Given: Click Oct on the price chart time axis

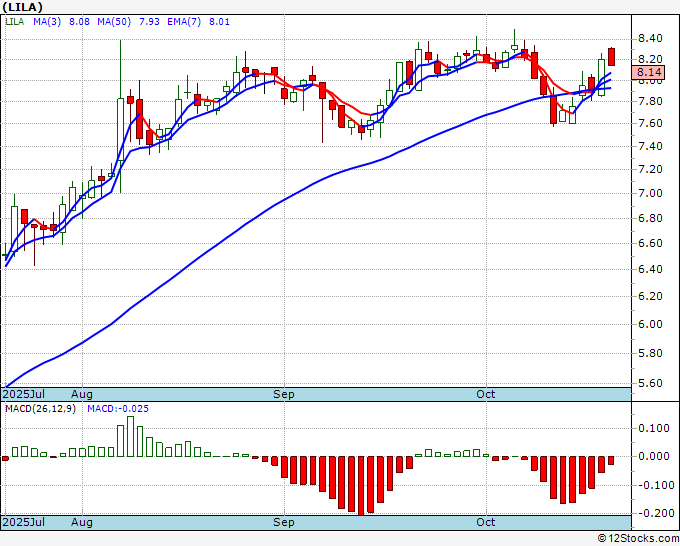Looking at the screenshot, I should (x=486, y=394).
